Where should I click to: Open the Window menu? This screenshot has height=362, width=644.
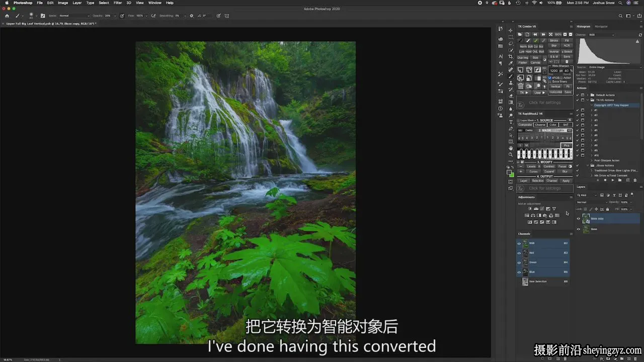[x=155, y=3]
